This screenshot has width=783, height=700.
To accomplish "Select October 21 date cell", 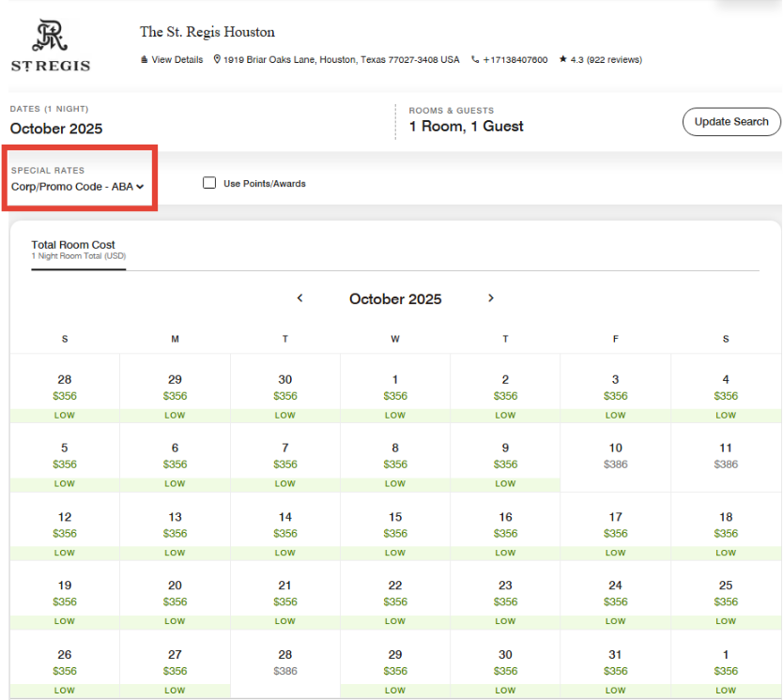I will click(285, 595).
